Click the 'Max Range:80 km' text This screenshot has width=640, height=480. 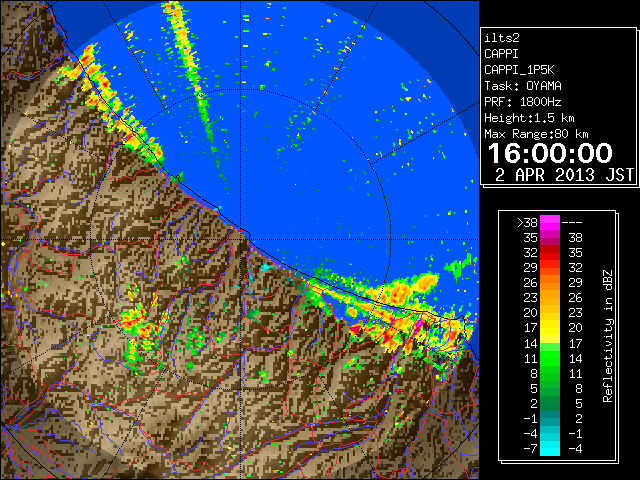tap(536, 134)
